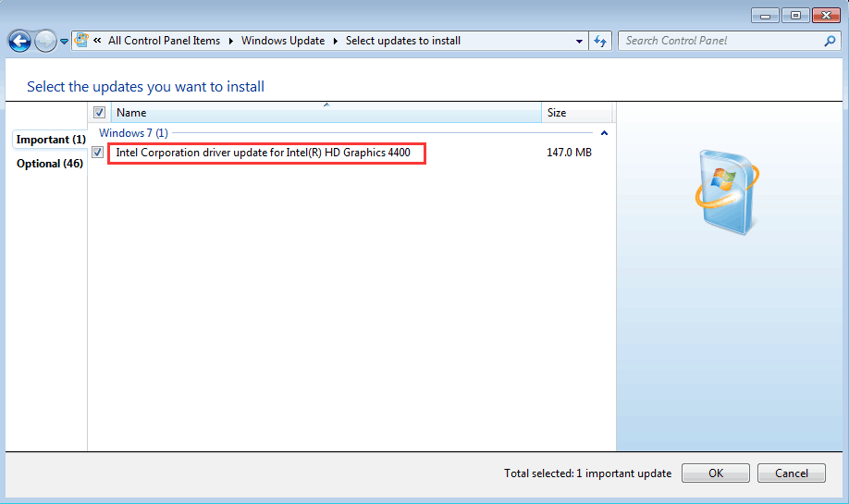849x504 pixels.
Task: Close the Windows Update window
Action: coord(826,15)
